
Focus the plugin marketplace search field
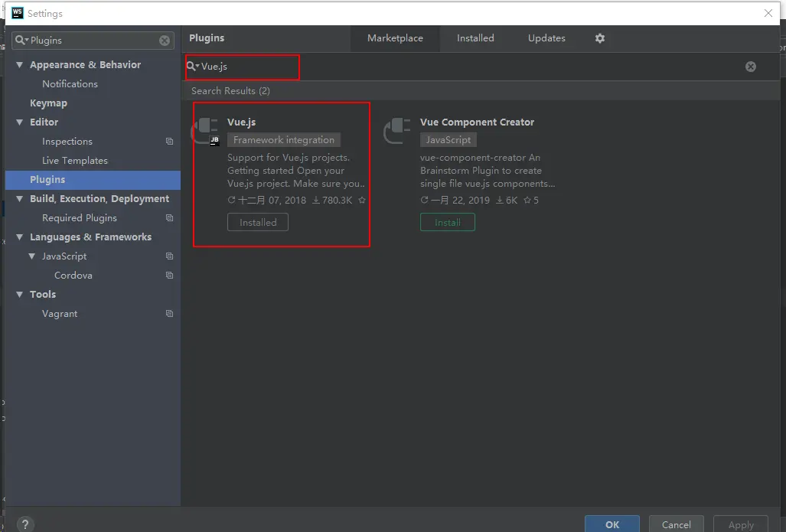(471, 67)
